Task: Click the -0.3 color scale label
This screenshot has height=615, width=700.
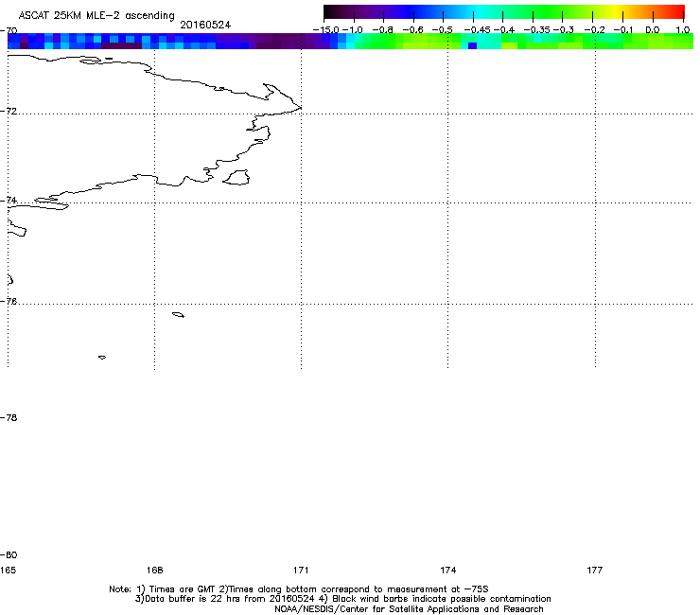Action: coord(564,30)
